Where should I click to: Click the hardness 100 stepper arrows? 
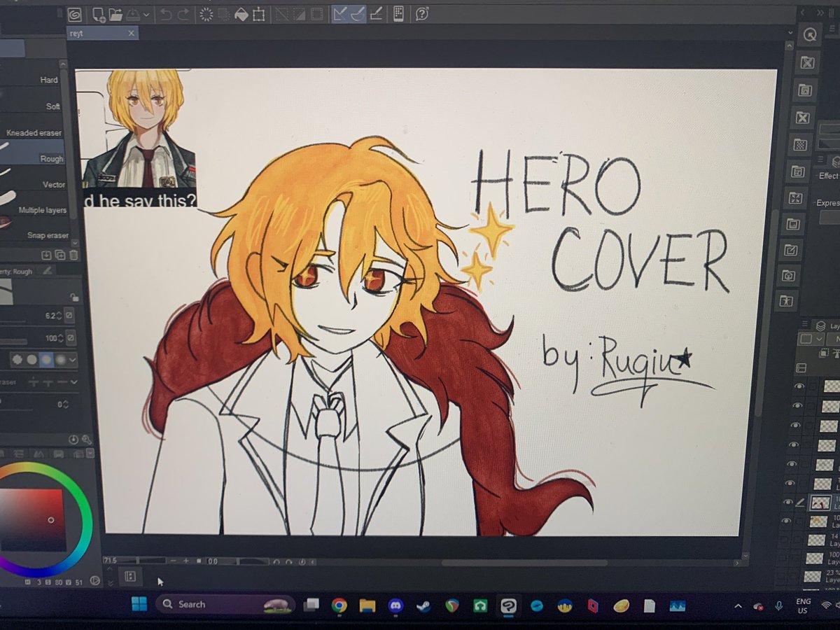61,338
